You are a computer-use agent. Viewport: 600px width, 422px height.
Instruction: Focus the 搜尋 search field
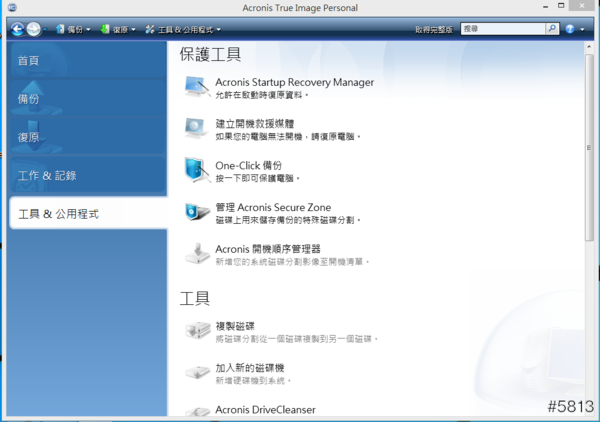[x=503, y=29]
